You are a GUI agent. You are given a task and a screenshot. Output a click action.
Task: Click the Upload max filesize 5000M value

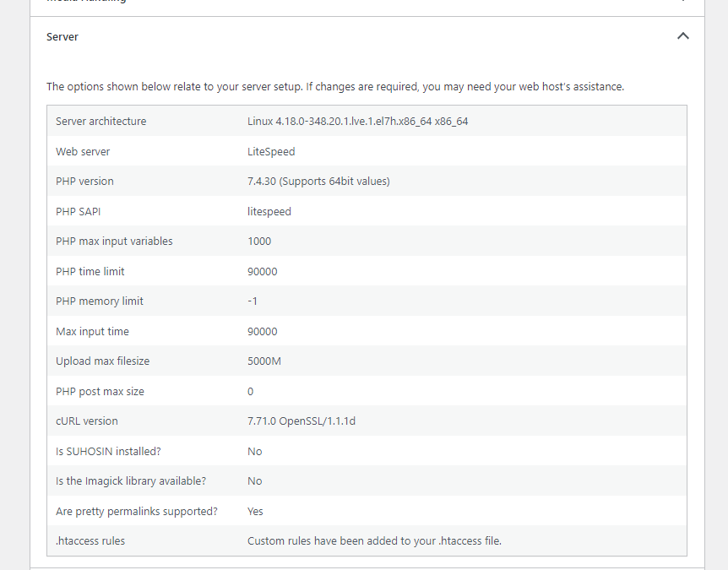click(264, 361)
